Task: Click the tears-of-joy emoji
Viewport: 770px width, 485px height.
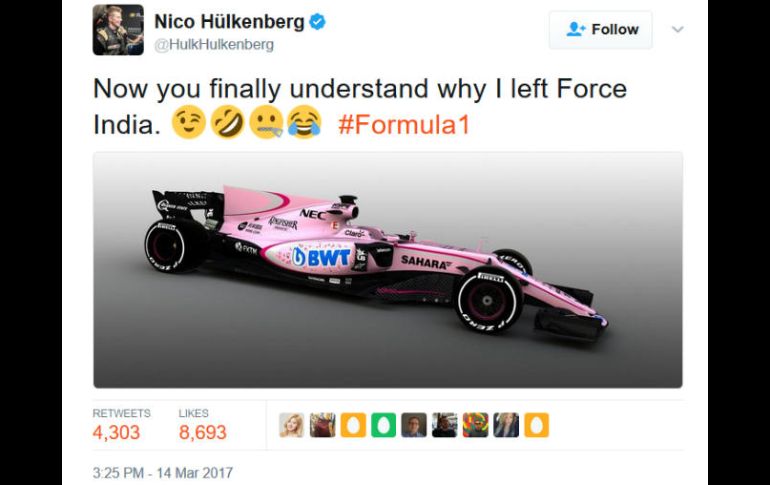Action: pos(303,124)
